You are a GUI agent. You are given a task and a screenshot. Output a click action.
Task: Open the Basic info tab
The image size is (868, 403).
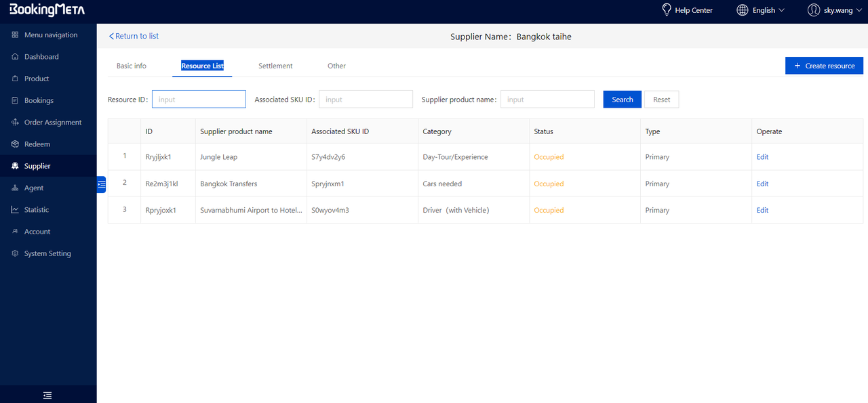click(132, 66)
